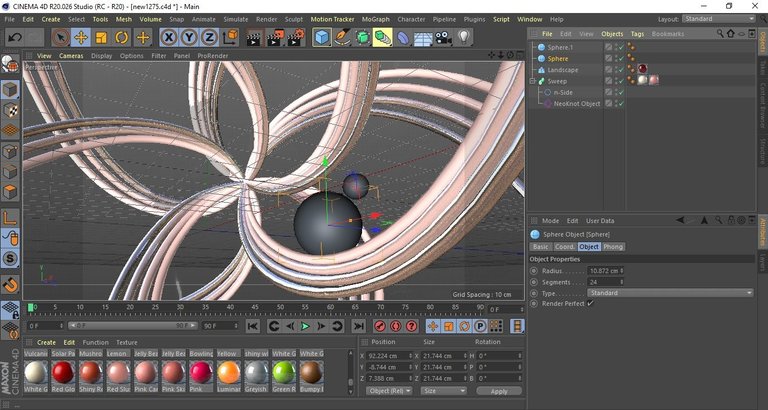Open Objects menu in Object Manager
768x410 pixels.
click(x=612, y=34)
